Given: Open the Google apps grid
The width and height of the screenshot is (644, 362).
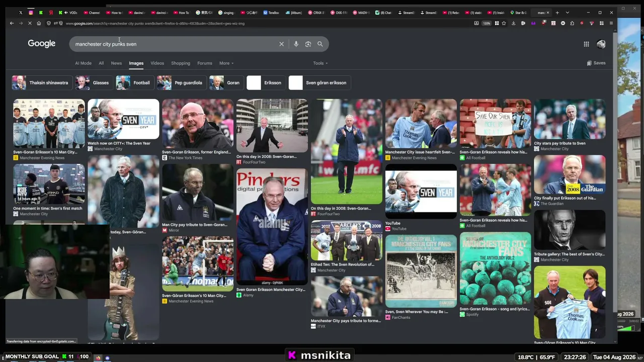Looking at the screenshot, I should coord(586,44).
